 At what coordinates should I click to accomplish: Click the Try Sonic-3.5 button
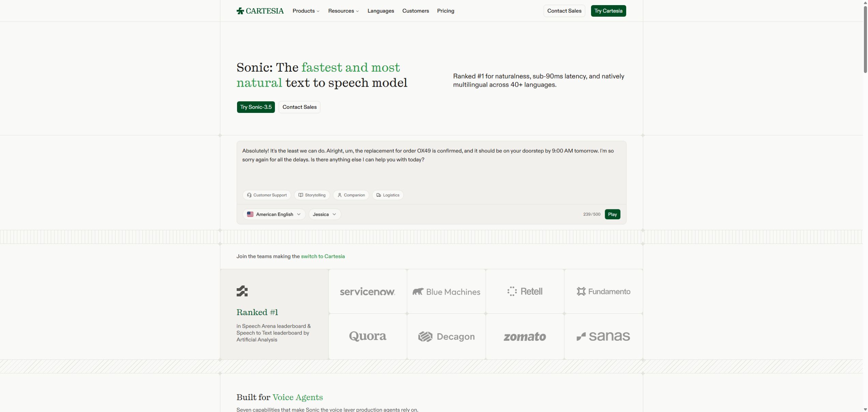(x=256, y=107)
